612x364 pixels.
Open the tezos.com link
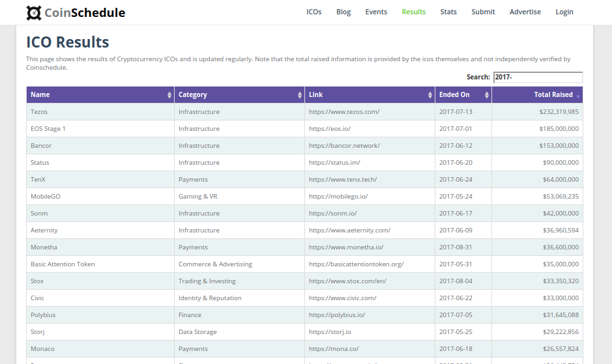[x=344, y=112]
